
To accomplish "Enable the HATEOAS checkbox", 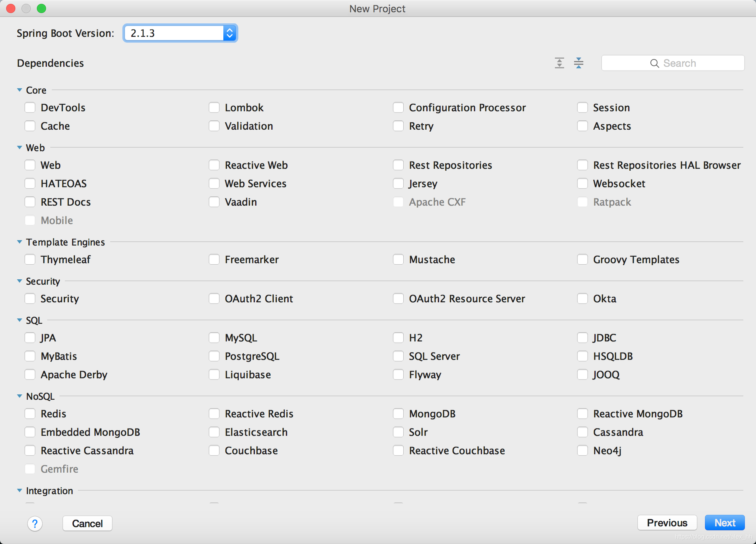I will (30, 183).
